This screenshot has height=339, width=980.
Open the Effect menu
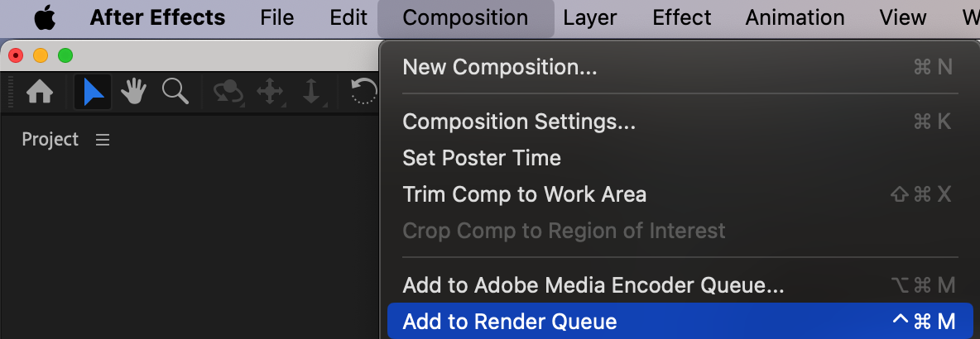pos(681,17)
